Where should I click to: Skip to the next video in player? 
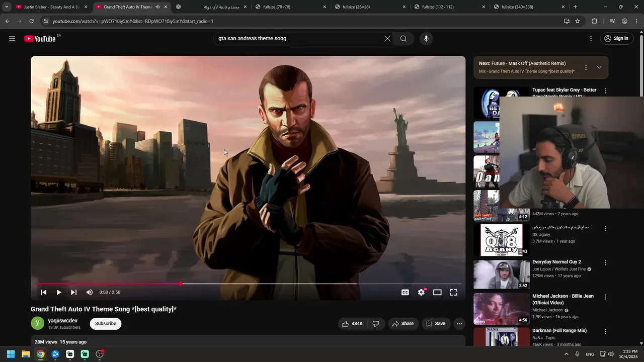pos(74,292)
